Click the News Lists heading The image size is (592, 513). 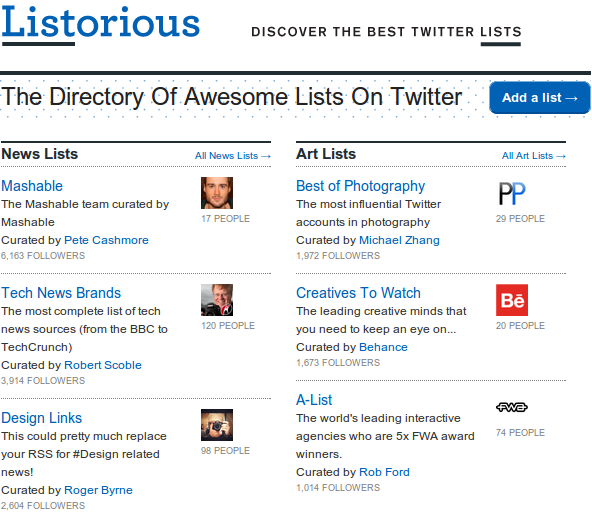(x=40, y=154)
